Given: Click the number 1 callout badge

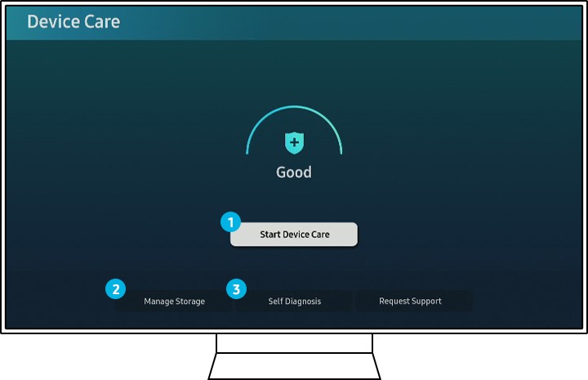Looking at the screenshot, I should [x=231, y=221].
